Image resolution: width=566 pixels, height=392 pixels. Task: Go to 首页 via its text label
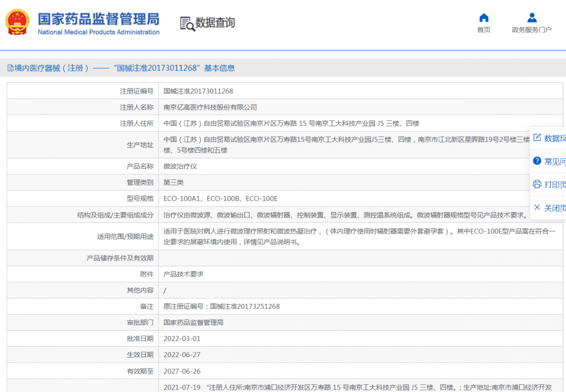[483, 30]
